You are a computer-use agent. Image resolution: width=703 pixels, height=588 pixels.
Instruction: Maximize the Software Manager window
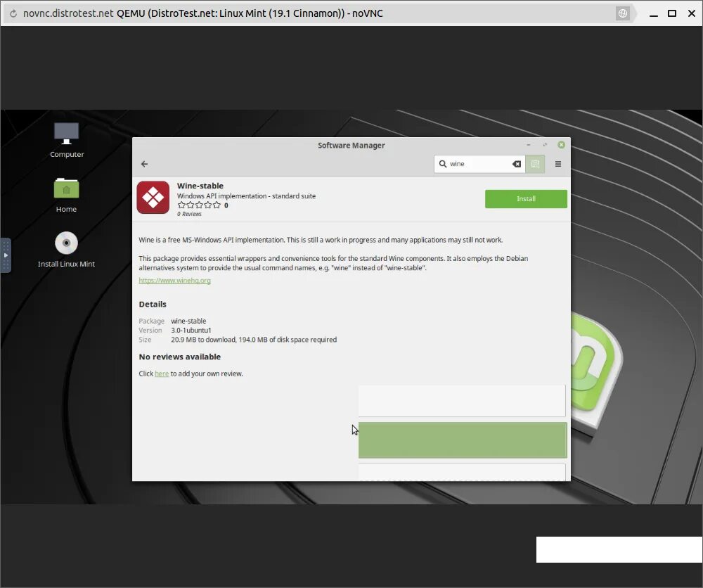(545, 145)
